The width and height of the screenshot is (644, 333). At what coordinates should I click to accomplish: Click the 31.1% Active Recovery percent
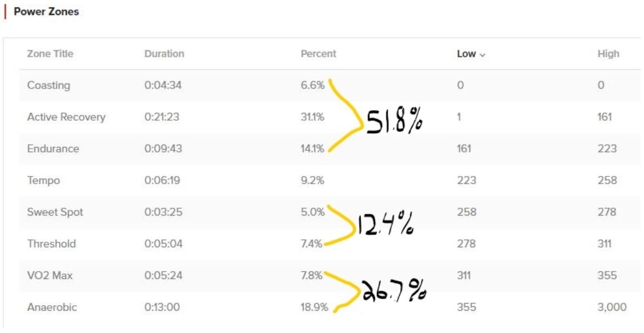[x=313, y=117]
